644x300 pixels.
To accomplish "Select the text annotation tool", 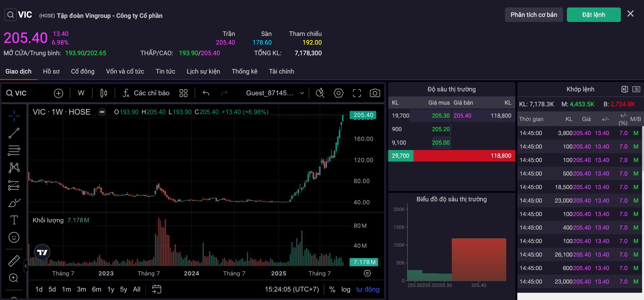I will (14, 220).
